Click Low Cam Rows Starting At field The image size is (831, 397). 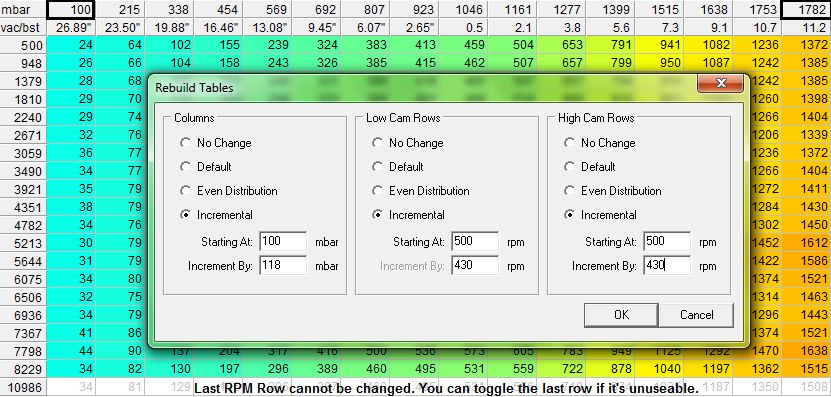[x=475, y=241]
